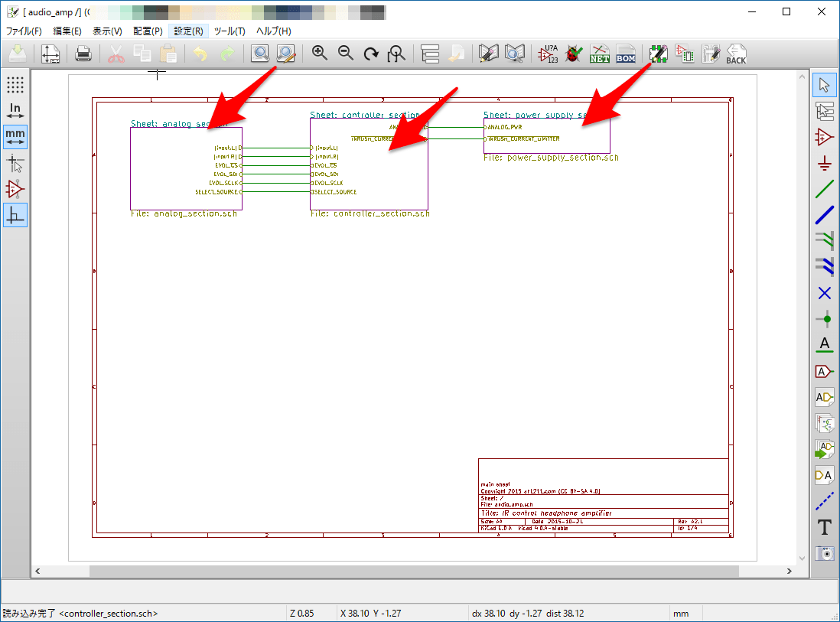The image size is (840, 622).
Task: Switch units to inches
Action: point(15,111)
